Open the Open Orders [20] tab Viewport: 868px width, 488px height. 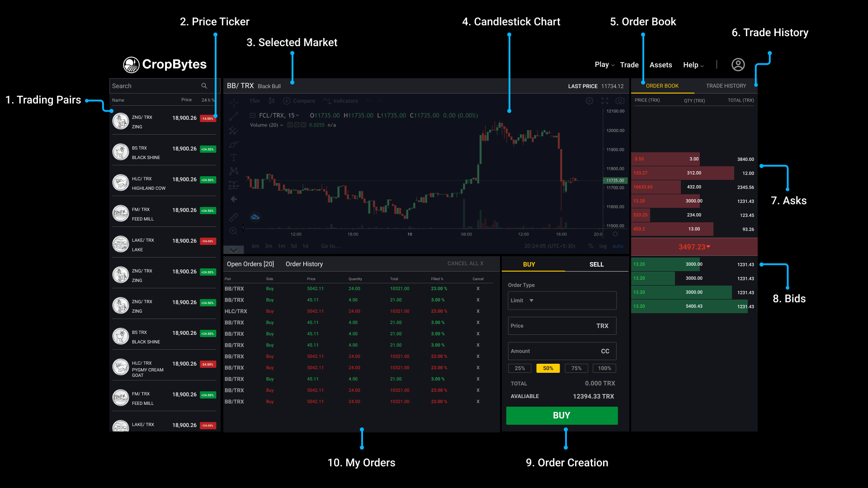(x=250, y=264)
